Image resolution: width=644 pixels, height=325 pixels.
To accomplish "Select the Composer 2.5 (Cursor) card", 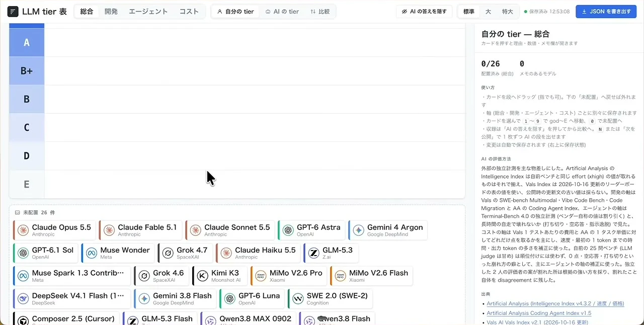I will [66, 319].
